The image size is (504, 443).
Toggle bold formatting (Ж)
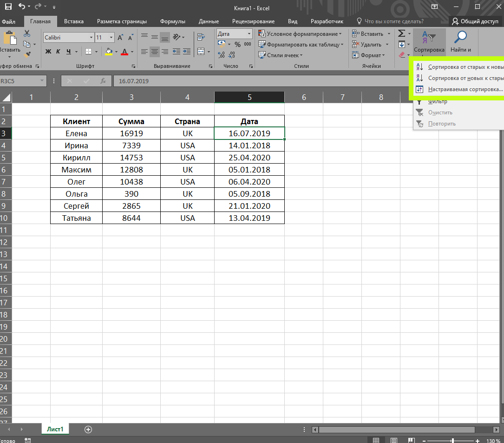click(x=48, y=52)
